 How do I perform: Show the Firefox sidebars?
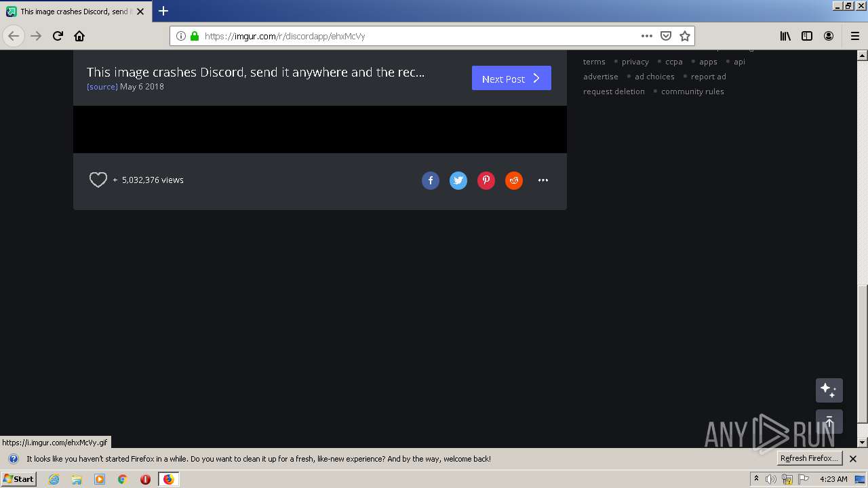tap(807, 36)
